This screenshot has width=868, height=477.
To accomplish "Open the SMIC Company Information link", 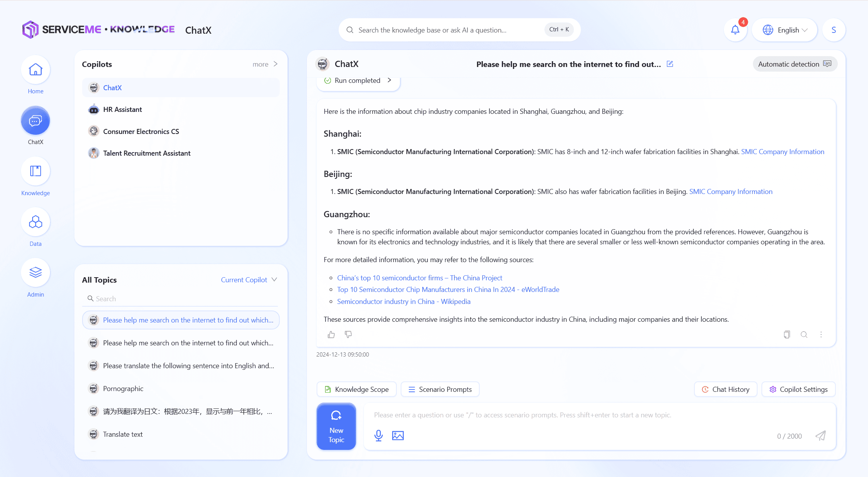I will (782, 152).
